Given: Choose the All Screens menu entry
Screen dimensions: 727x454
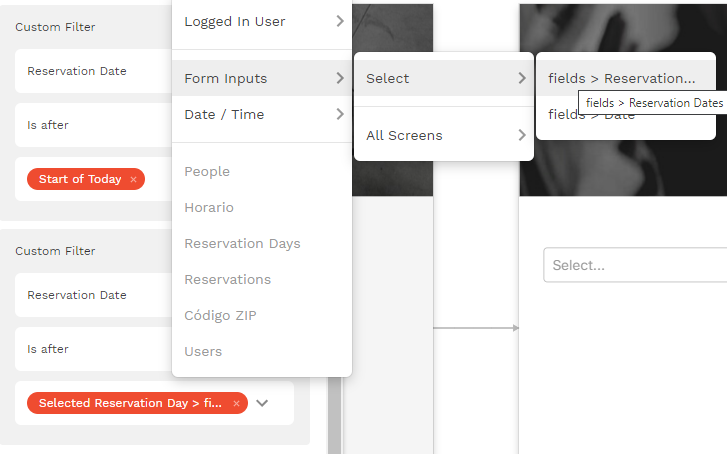Looking at the screenshot, I should 444,135.
